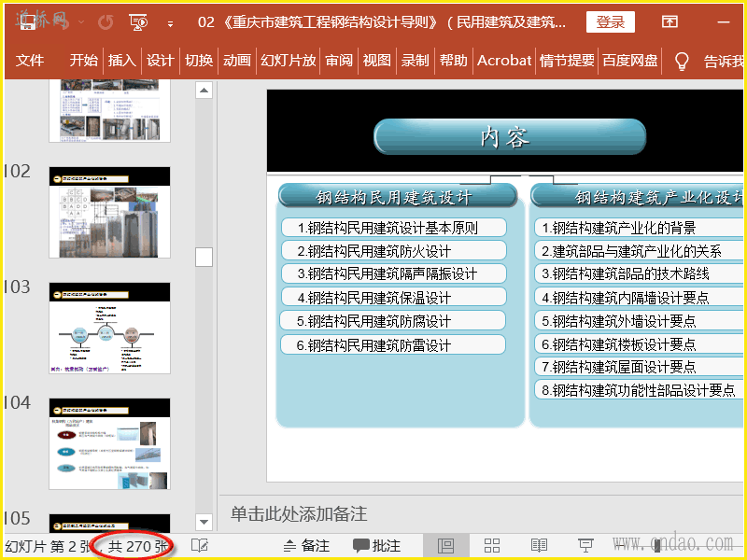The height and width of the screenshot is (560, 747).
Task: Select slide thumbnail 103
Action: click(109, 329)
